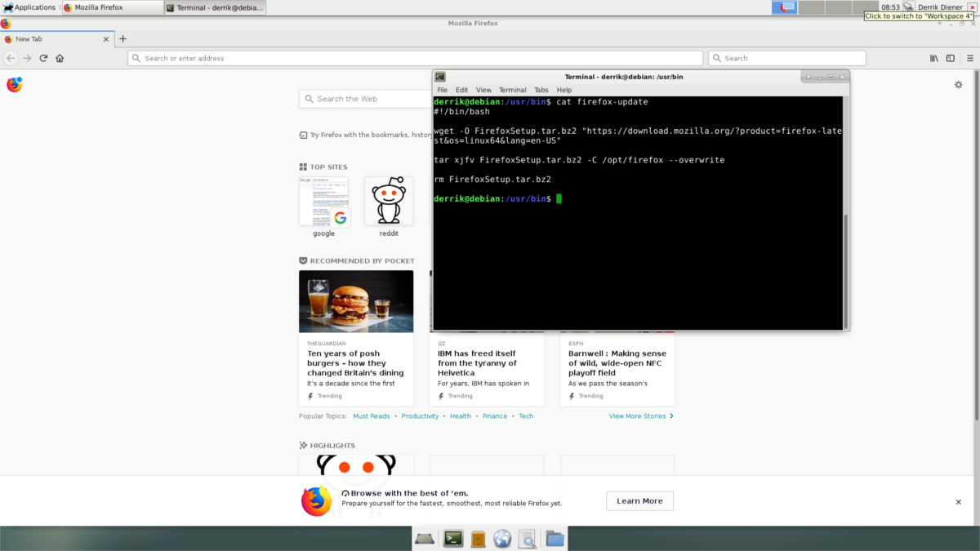Open New Tab page settings gear
The width and height of the screenshot is (980, 551).
pos(959,85)
